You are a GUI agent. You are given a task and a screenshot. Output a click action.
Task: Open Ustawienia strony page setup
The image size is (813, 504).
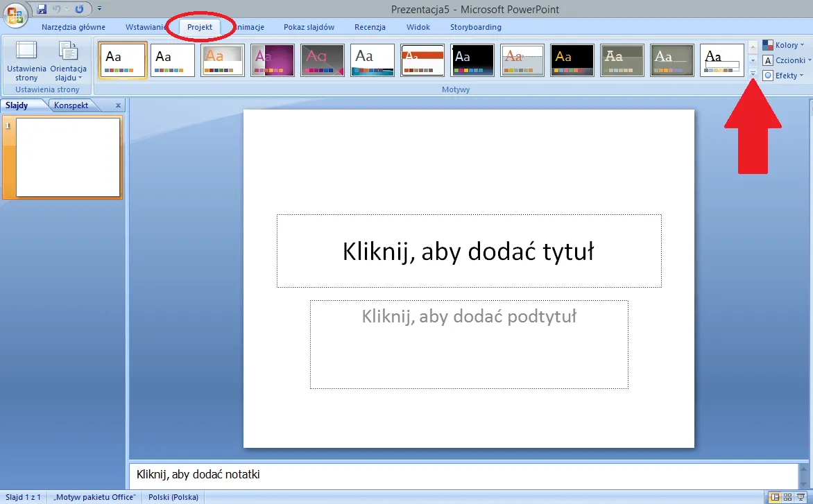coord(26,61)
